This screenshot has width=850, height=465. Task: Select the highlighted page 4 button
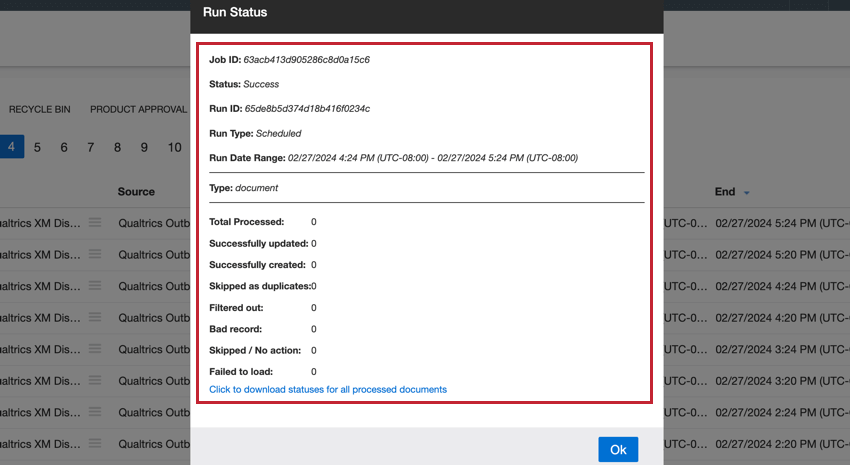11,147
